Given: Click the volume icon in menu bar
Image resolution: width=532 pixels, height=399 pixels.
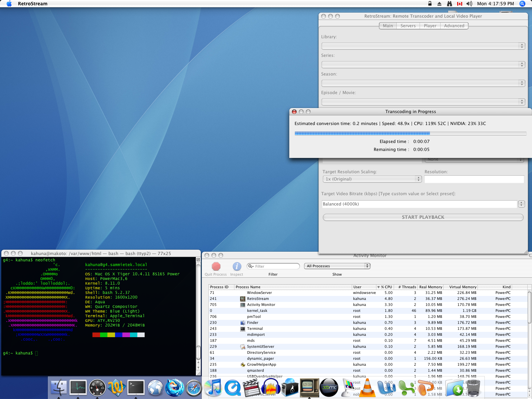Looking at the screenshot, I should 469,4.
